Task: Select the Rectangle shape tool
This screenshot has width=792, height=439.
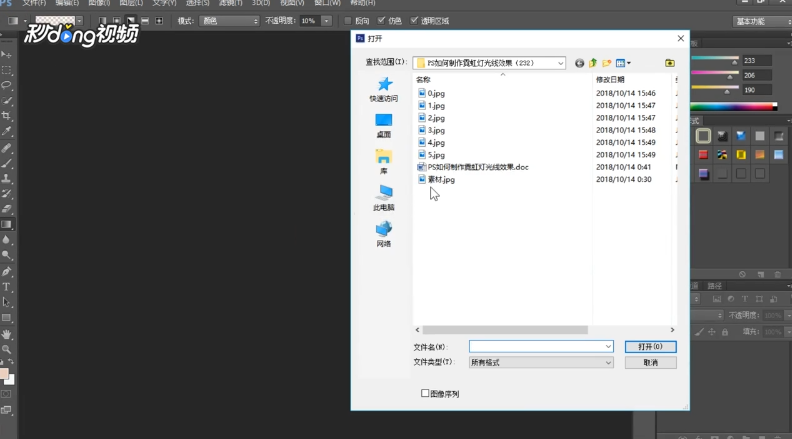Action: point(7,318)
